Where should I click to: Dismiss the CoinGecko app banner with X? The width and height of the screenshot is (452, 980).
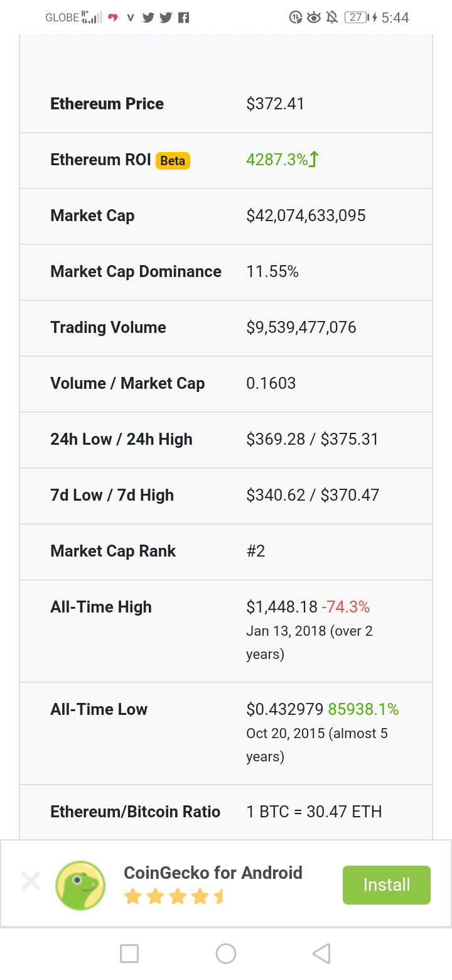[30, 881]
